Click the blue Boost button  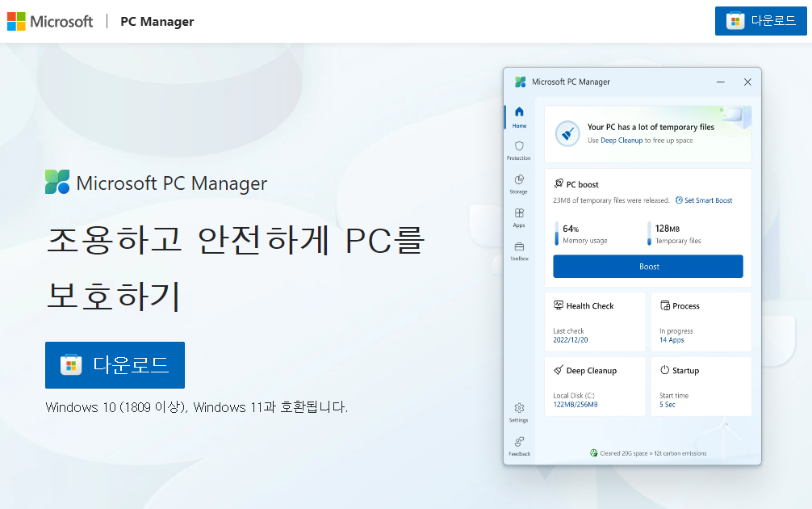[x=648, y=267]
